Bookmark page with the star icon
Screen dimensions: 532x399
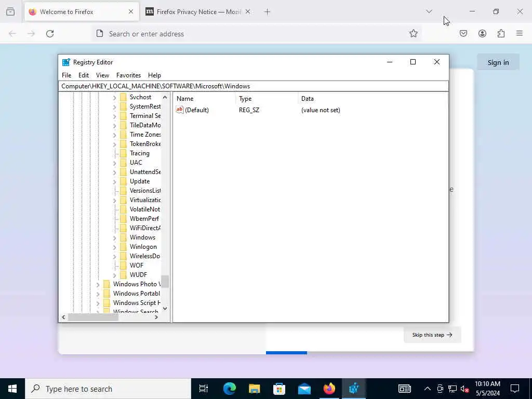click(x=413, y=33)
